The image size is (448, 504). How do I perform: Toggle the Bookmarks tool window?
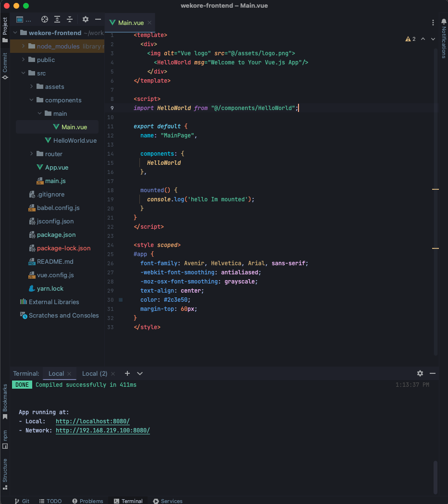(x=5, y=402)
